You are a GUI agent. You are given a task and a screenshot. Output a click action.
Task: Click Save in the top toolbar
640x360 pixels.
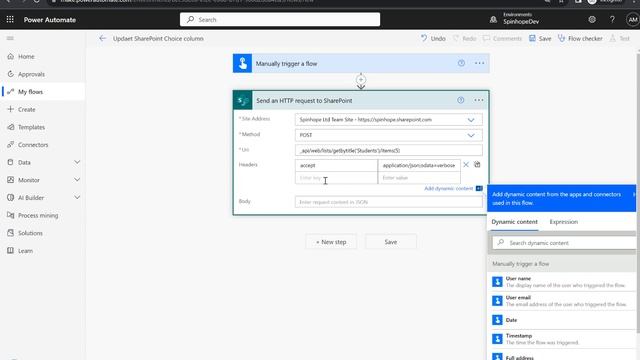[540, 38]
